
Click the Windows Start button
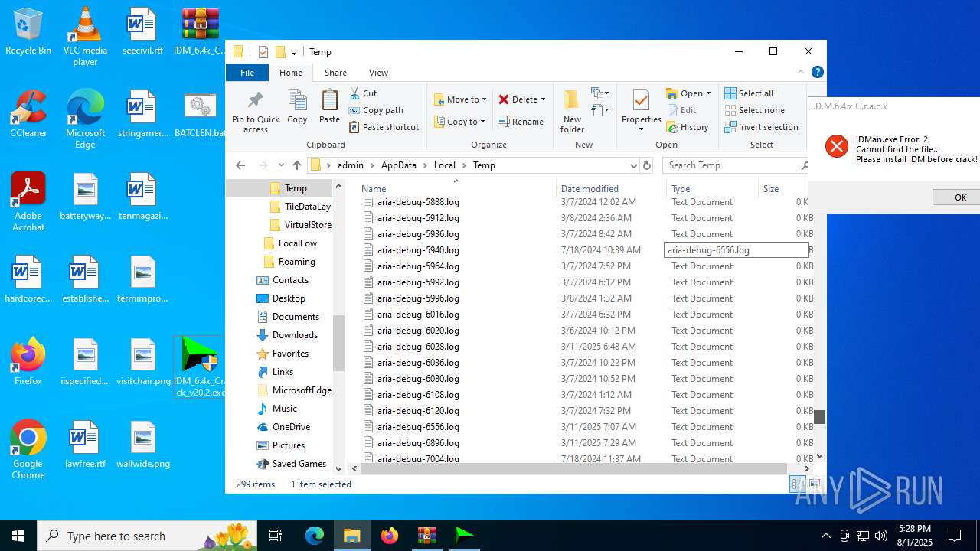pyautogui.click(x=18, y=536)
